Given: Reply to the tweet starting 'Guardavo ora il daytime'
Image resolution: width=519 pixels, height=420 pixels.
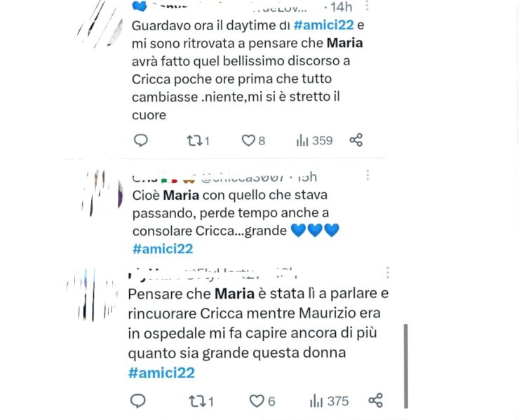Looking at the screenshot, I should point(141,140).
